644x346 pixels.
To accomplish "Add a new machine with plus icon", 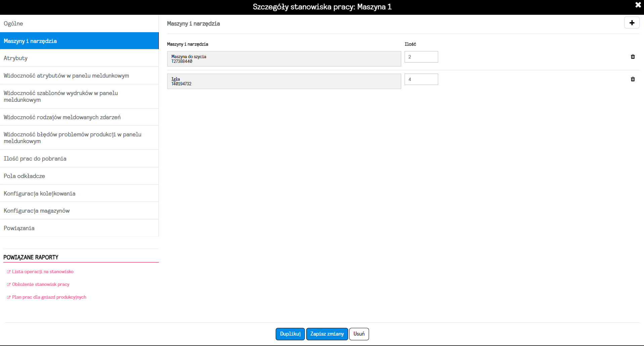I will (x=632, y=23).
